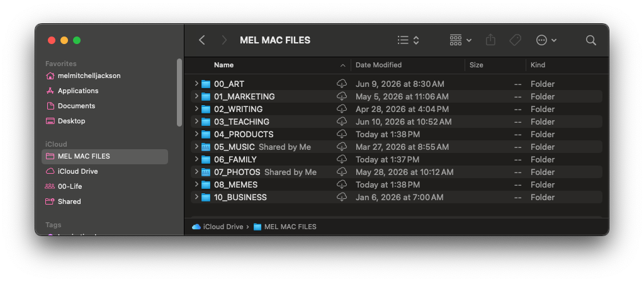Select the 03_TEACHING folder name

pyautogui.click(x=242, y=122)
